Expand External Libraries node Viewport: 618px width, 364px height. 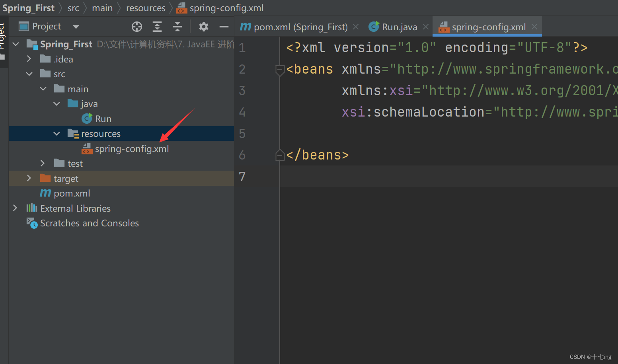pyautogui.click(x=15, y=208)
